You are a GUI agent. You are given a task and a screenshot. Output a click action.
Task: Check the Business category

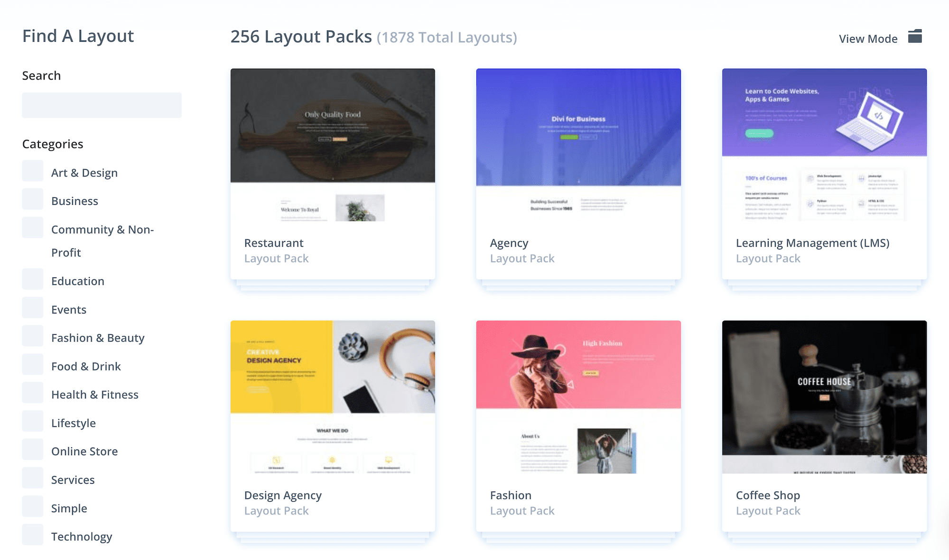coord(32,199)
